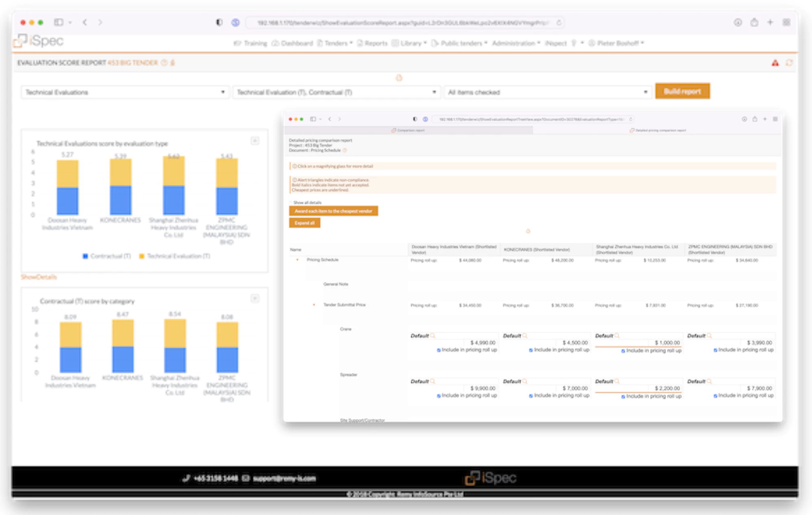Open magnifying glass for Shanghai Zhenhua Spreader price
The height and width of the screenshot is (515, 812).
(617, 381)
